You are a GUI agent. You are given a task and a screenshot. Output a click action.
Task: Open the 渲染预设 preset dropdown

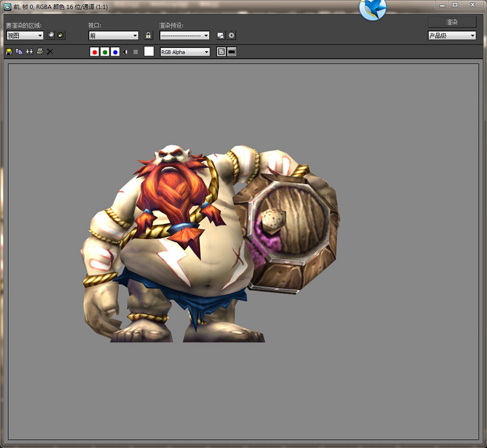click(184, 36)
